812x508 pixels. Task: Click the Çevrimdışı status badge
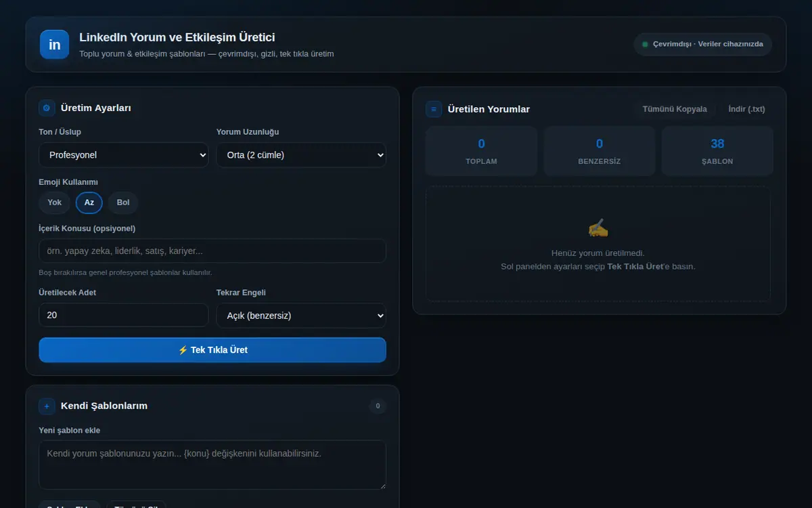coord(703,45)
